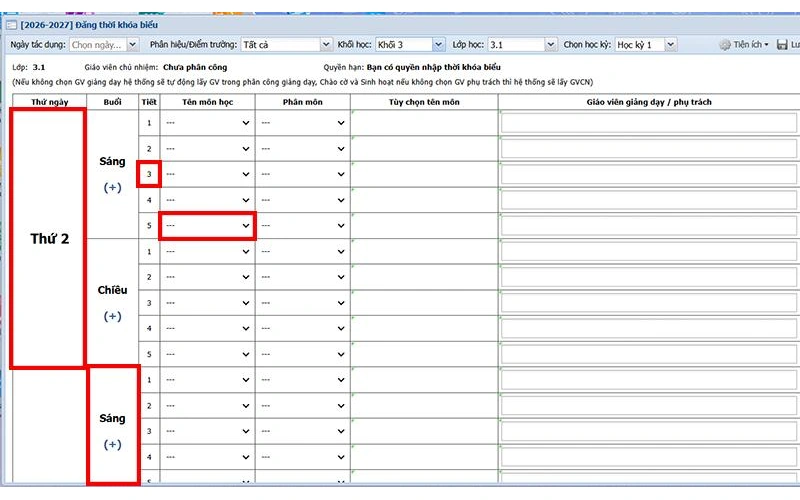
Task: Expand the Chọn học kỳ dropdown
Action: pyautogui.click(x=670, y=45)
